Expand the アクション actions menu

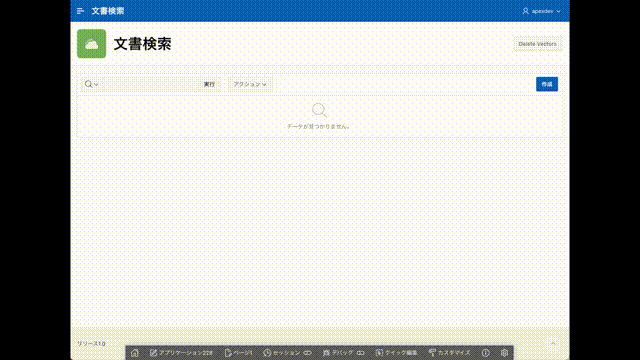click(250, 84)
